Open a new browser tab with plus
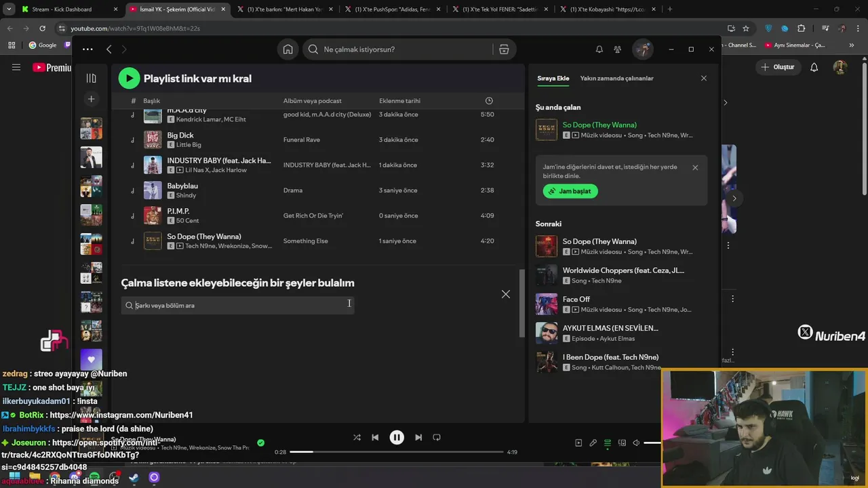This screenshot has width=868, height=488. pos(670,9)
